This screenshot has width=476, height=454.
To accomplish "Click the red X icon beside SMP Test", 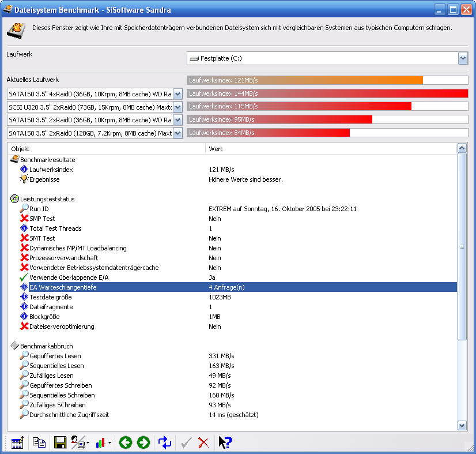I will point(24,218).
